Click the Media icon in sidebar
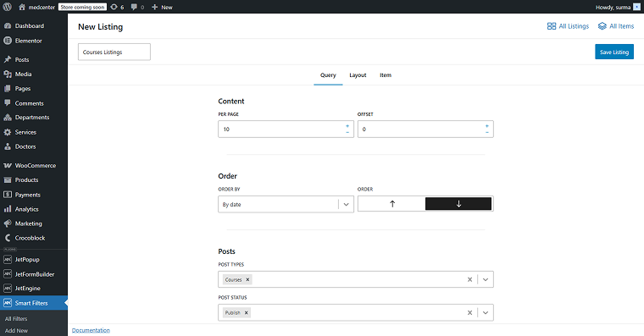 pyautogui.click(x=8, y=74)
